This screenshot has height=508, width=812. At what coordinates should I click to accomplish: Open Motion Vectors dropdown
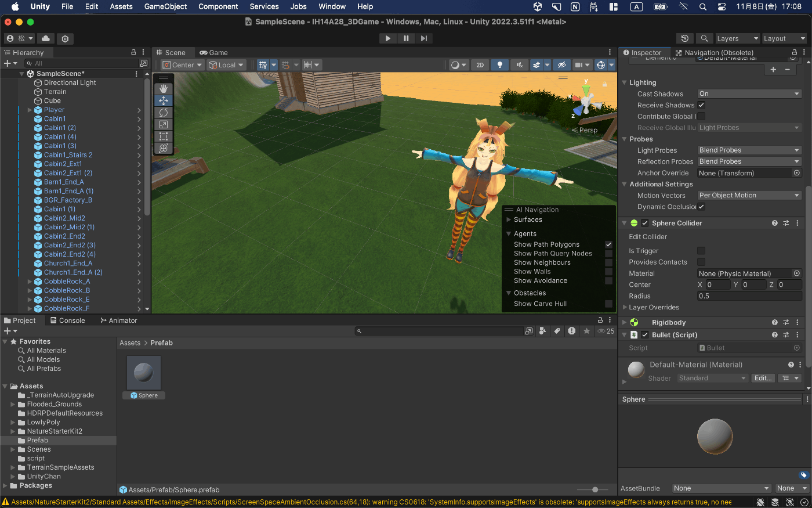coord(749,196)
